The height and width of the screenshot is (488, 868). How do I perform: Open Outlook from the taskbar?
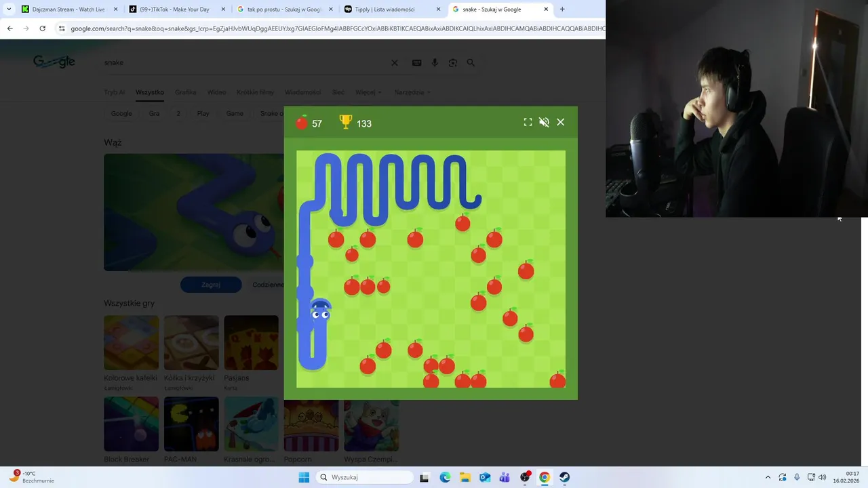tap(485, 477)
